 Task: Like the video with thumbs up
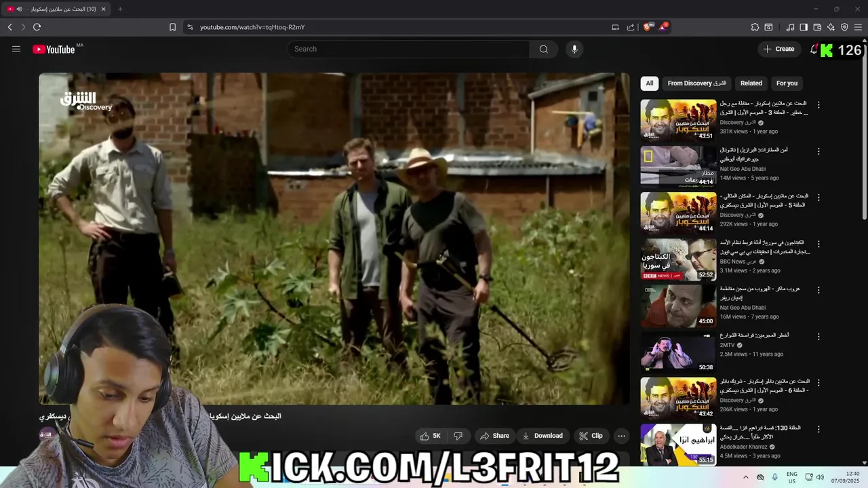(431, 436)
